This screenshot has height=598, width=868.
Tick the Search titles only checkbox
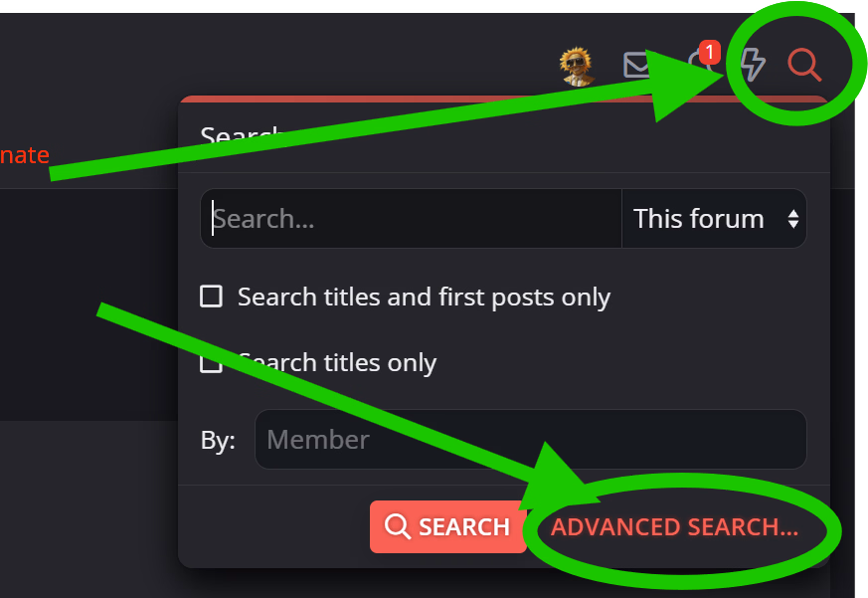(x=211, y=362)
